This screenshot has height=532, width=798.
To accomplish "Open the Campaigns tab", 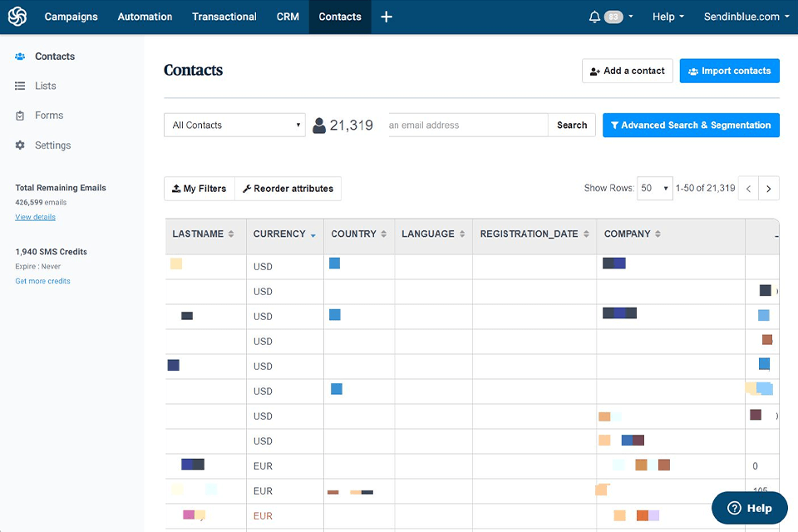I will coord(71,17).
